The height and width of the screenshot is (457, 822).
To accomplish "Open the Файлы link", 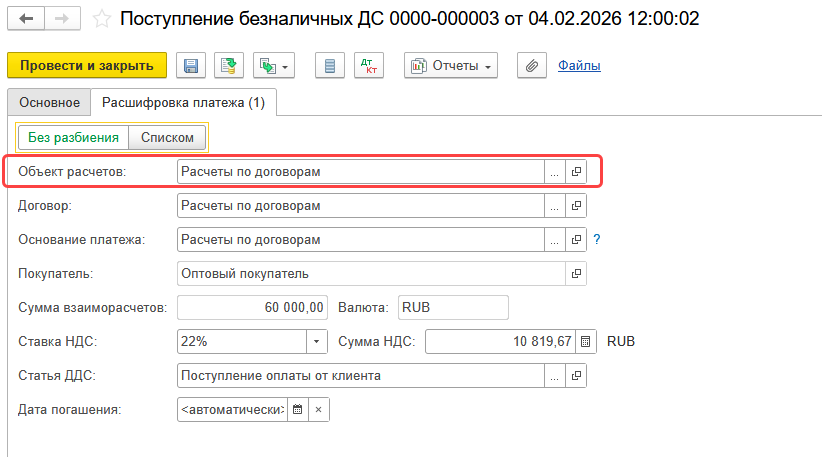I will [579, 66].
